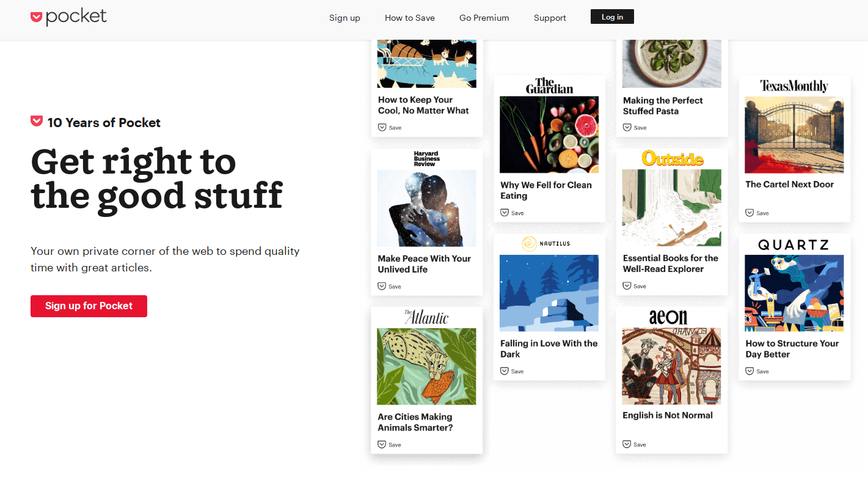Viewport: 868px width, 481px height.
Task: Open 'How to Keep Your Cool, No Matter What' title
Action: [x=423, y=105]
